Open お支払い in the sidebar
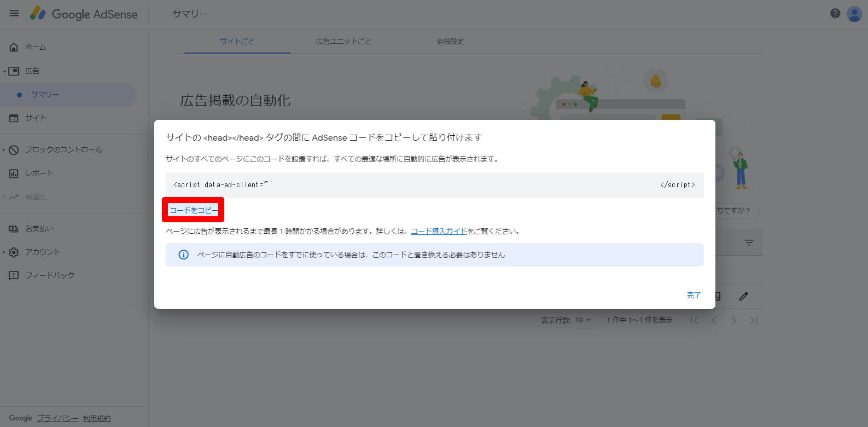868x427 pixels. (x=39, y=228)
